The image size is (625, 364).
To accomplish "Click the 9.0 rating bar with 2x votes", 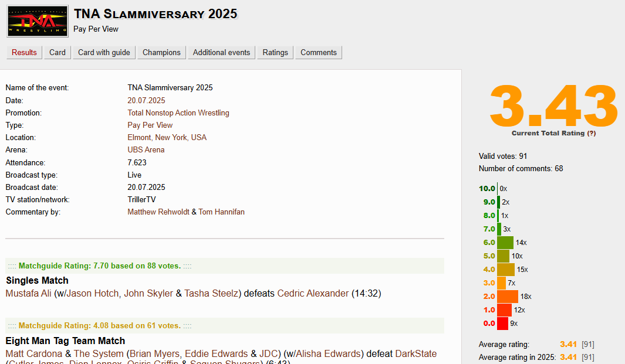I will pyautogui.click(x=499, y=202).
